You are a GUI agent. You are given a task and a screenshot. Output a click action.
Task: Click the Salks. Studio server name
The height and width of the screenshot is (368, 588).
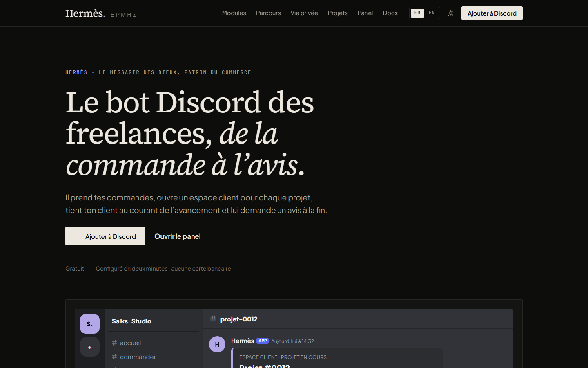tap(131, 321)
